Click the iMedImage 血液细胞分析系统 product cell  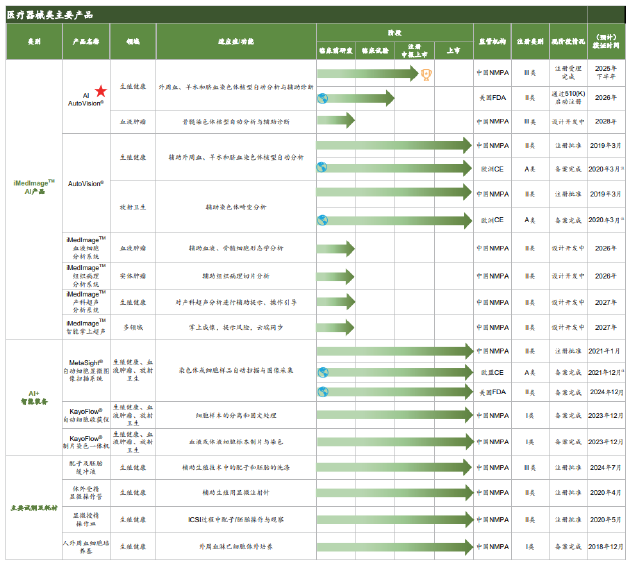(x=86, y=248)
